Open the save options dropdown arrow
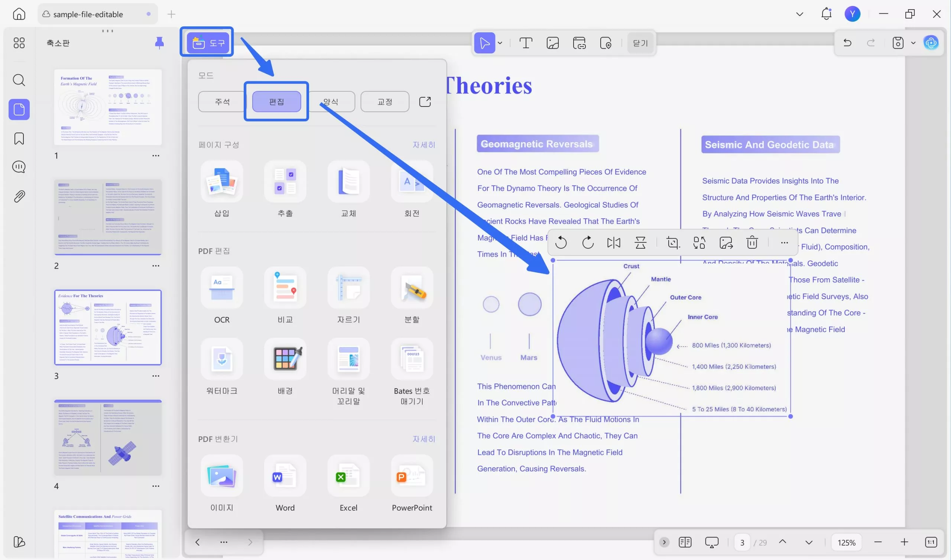 coord(913,43)
